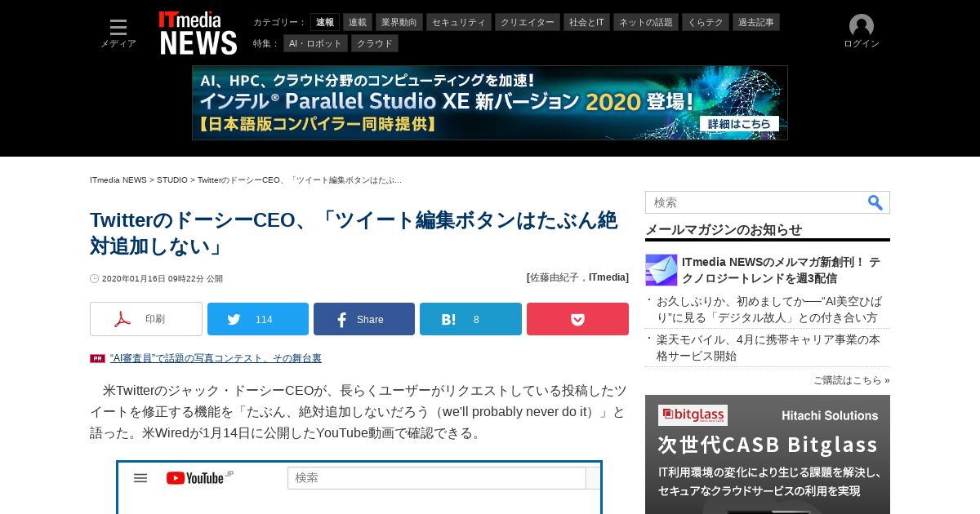The width and height of the screenshot is (980, 514).
Task: Click the YouTube logo in embedded image
Action: coord(196,478)
